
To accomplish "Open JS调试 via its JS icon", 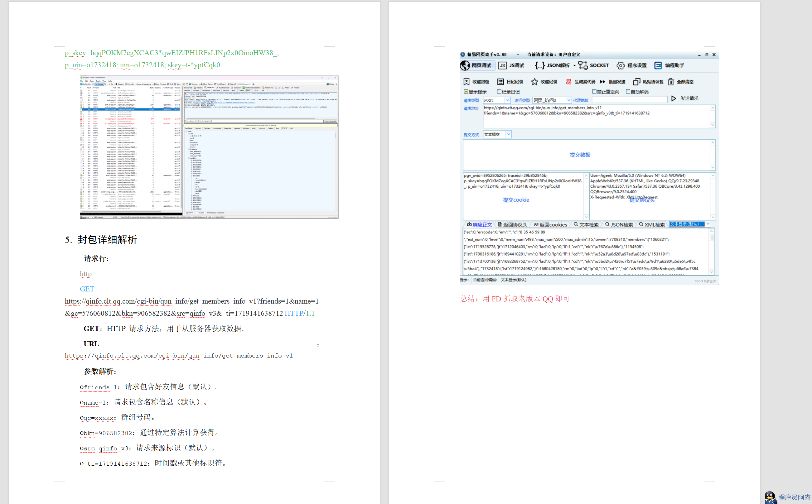I will point(502,65).
